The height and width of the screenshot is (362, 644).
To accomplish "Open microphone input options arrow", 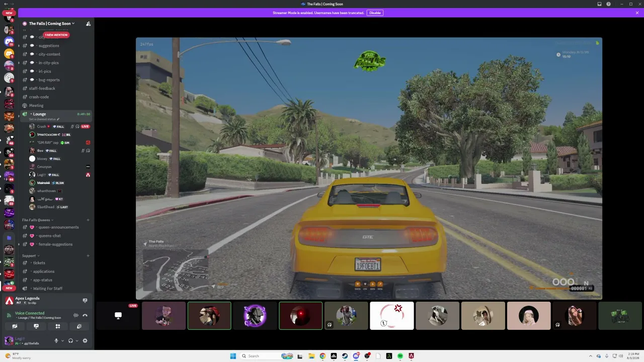I will tap(62, 341).
